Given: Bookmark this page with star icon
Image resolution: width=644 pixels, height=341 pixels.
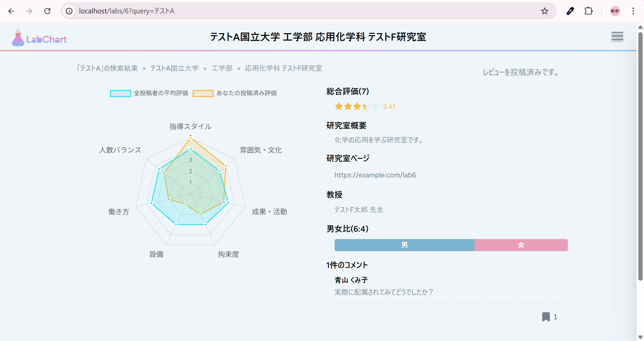Looking at the screenshot, I should [544, 11].
